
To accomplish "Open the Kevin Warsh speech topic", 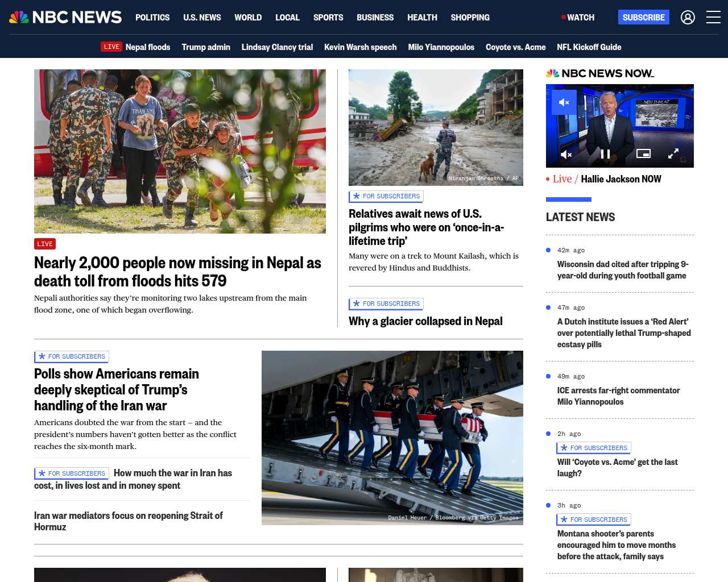I will click(x=361, y=47).
